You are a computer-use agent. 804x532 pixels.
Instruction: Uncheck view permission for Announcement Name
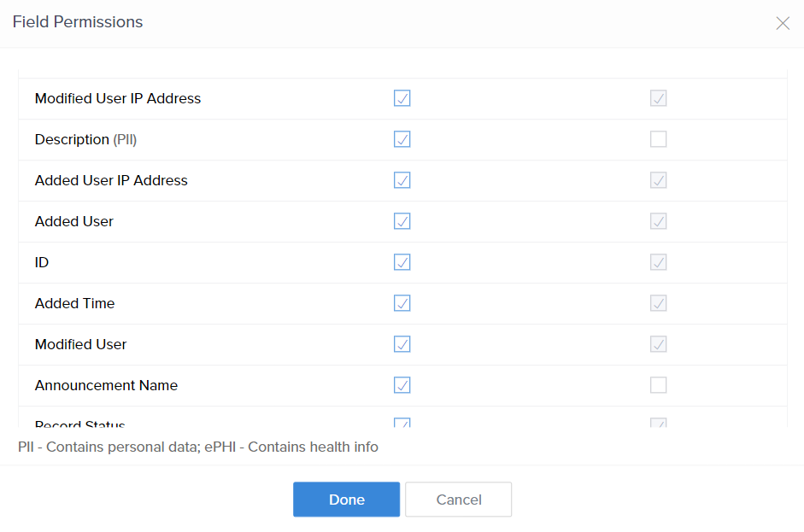[402, 385]
